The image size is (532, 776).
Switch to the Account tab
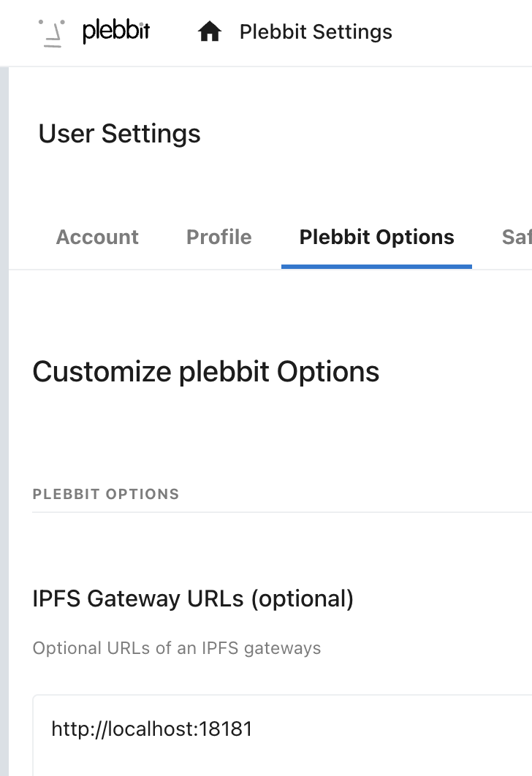97,237
